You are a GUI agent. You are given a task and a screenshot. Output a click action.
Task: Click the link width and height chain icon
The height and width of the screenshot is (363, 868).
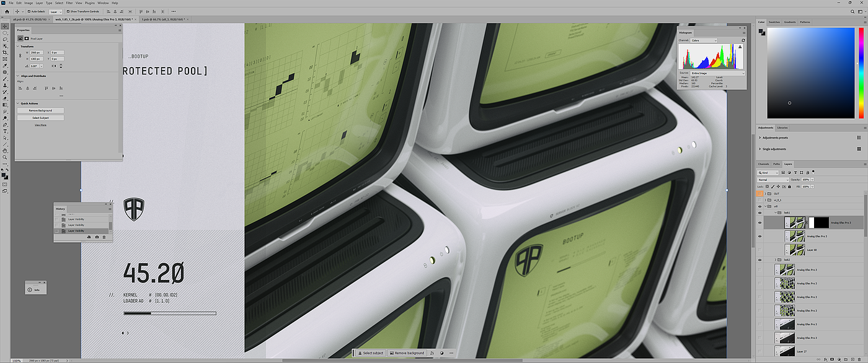[x=20, y=56]
